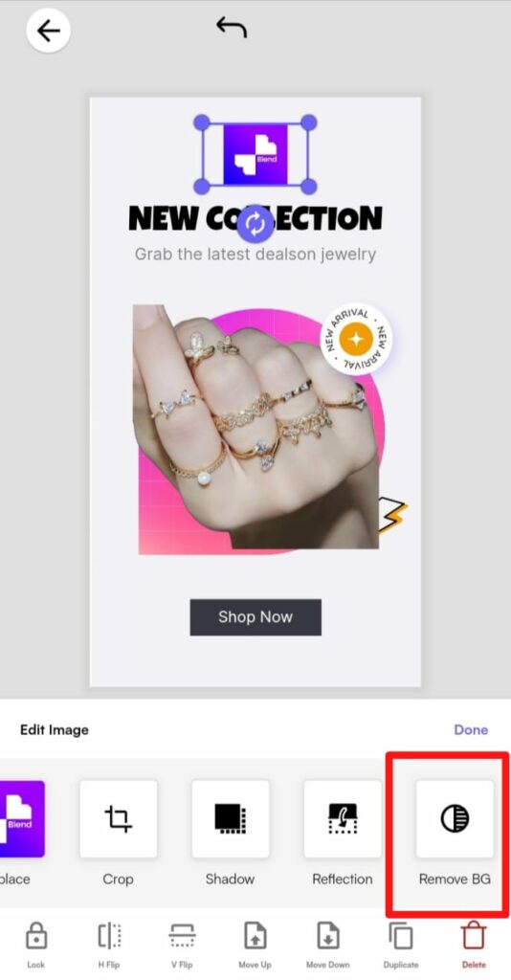Select the Crop tool
Screen dimensions: 511x980
pyautogui.click(x=118, y=819)
